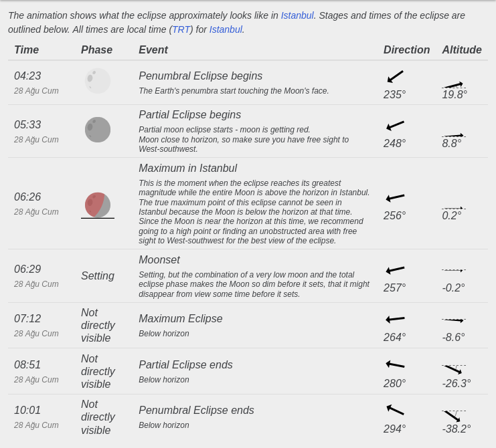Select the Partial Eclipse ends row title
The width and height of the screenshot is (496, 448).
tap(185, 364)
